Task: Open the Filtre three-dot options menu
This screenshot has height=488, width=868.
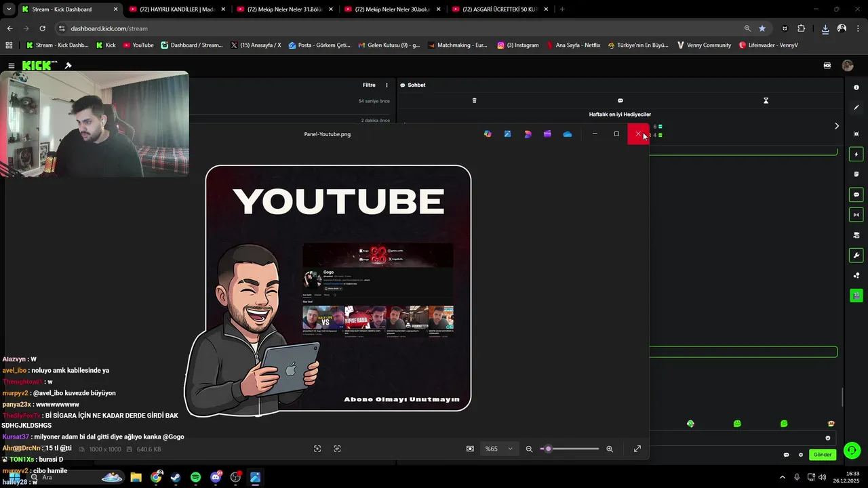Action: [387, 85]
